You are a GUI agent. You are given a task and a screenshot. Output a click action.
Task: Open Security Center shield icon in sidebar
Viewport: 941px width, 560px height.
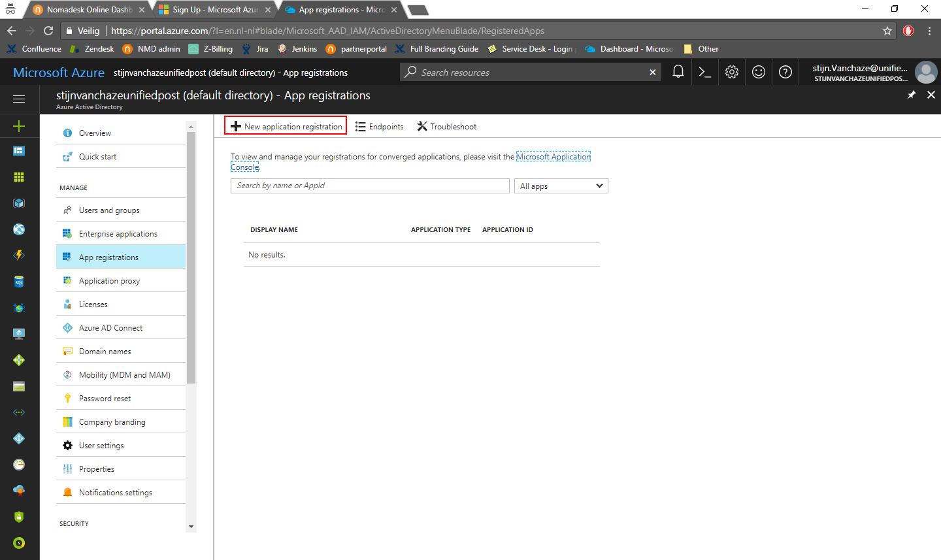click(x=19, y=517)
